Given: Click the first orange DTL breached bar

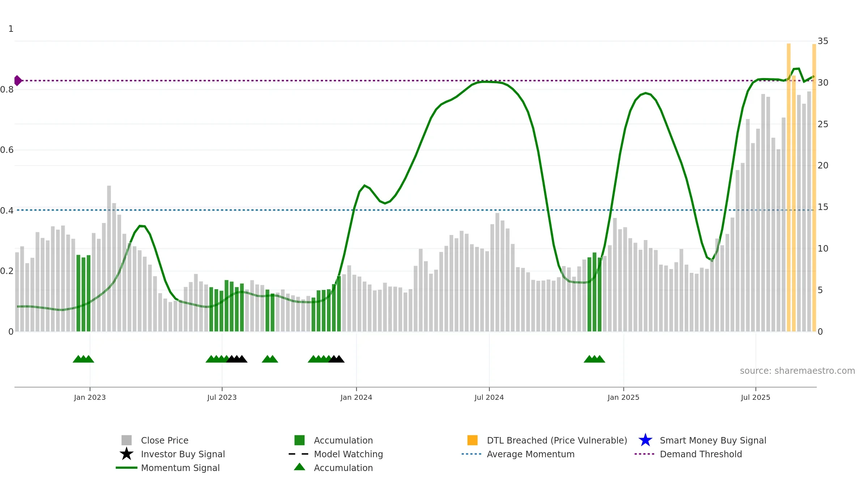Looking at the screenshot, I should tap(788, 187).
